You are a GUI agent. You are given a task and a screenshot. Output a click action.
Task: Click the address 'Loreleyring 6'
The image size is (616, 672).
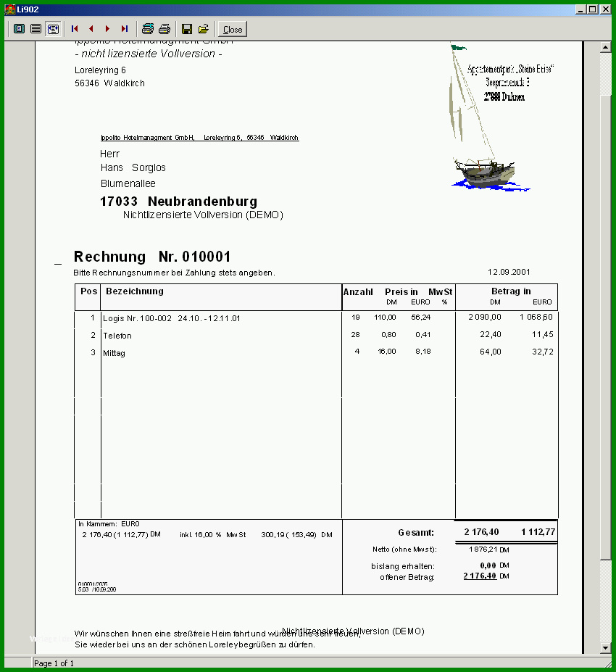pos(100,70)
